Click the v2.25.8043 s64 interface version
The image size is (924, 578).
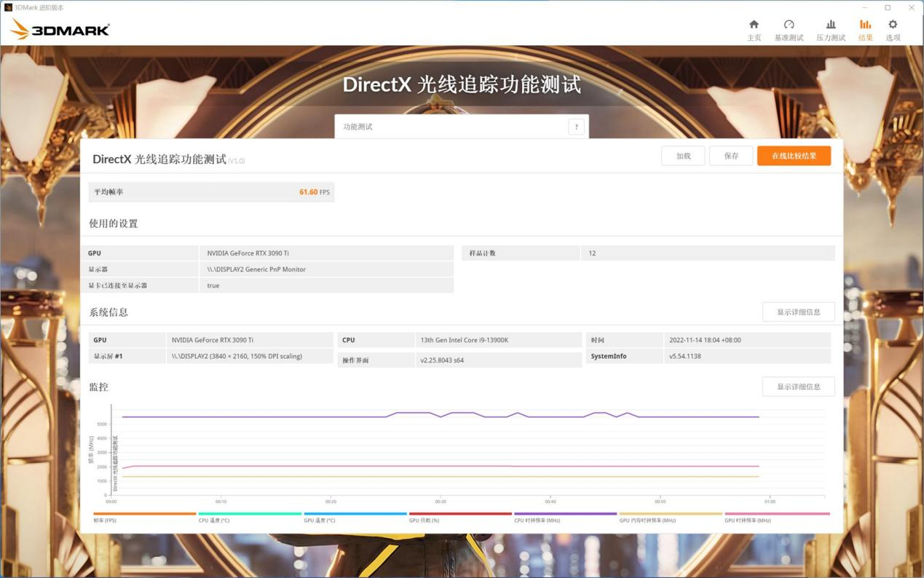click(x=442, y=360)
